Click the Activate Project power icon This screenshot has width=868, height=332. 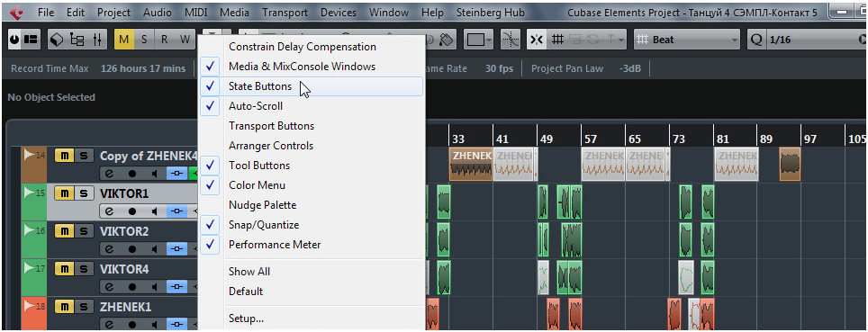(15, 40)
